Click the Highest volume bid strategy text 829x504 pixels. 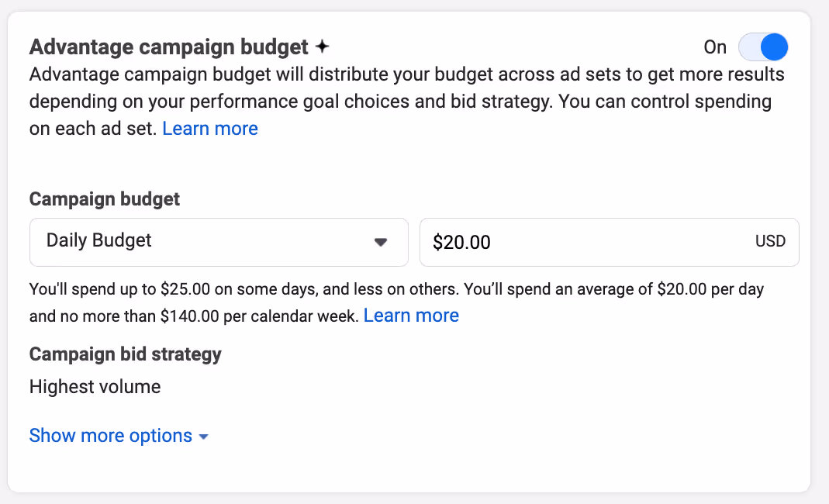(x=95, y=387)
